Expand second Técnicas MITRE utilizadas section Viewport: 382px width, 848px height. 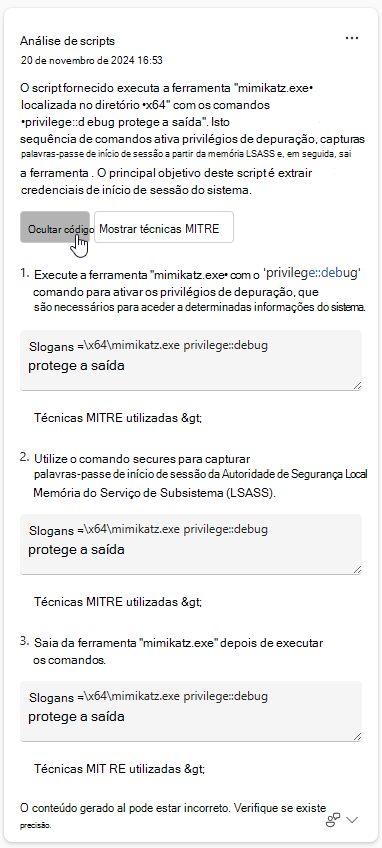pos(118,601)
